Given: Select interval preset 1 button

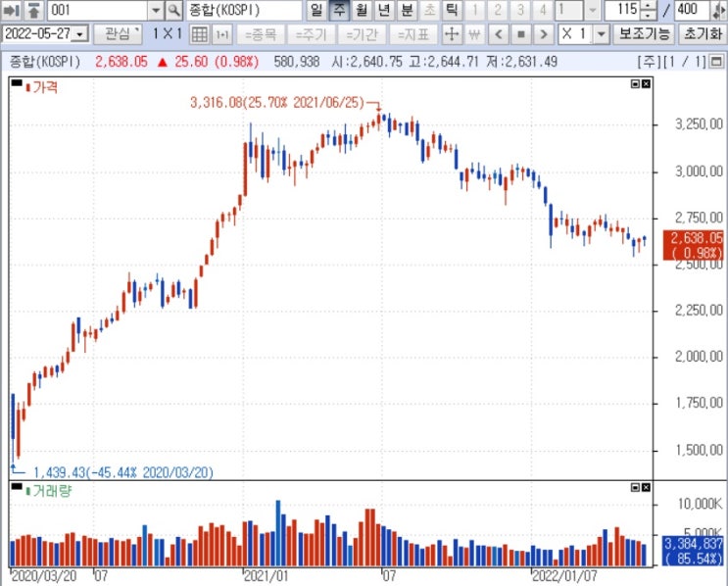Looking at the screenshot, I should pos(474,10).
